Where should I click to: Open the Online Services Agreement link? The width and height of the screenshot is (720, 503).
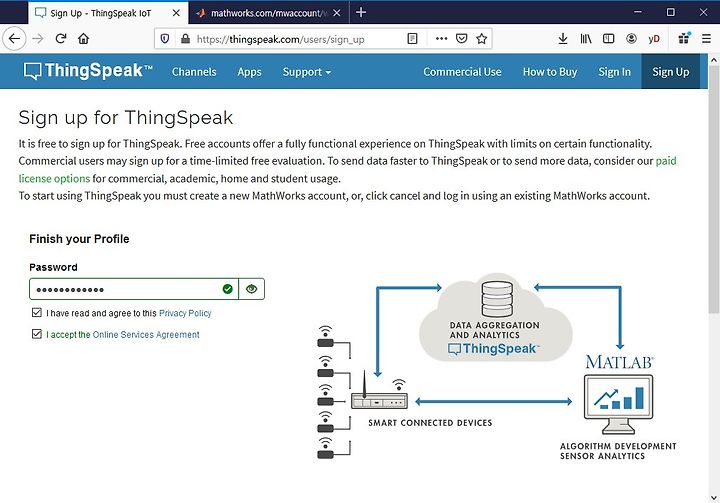pos(146,335)
